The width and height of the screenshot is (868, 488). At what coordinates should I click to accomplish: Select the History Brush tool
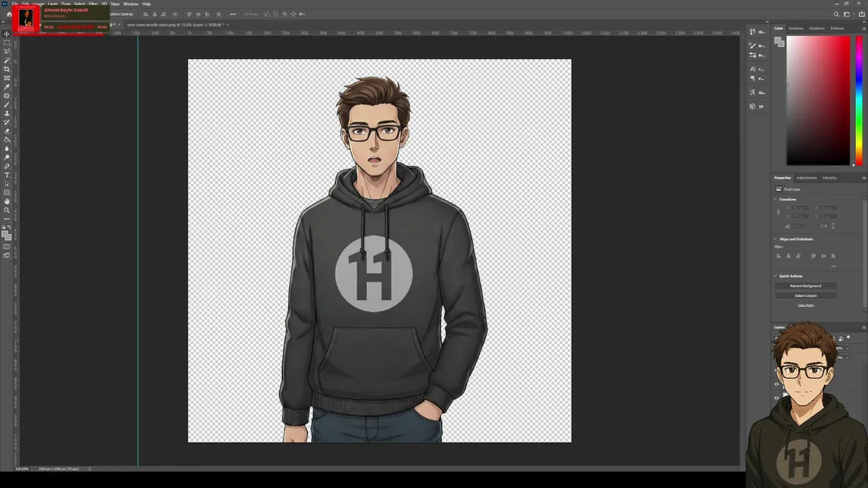[7, 122]
